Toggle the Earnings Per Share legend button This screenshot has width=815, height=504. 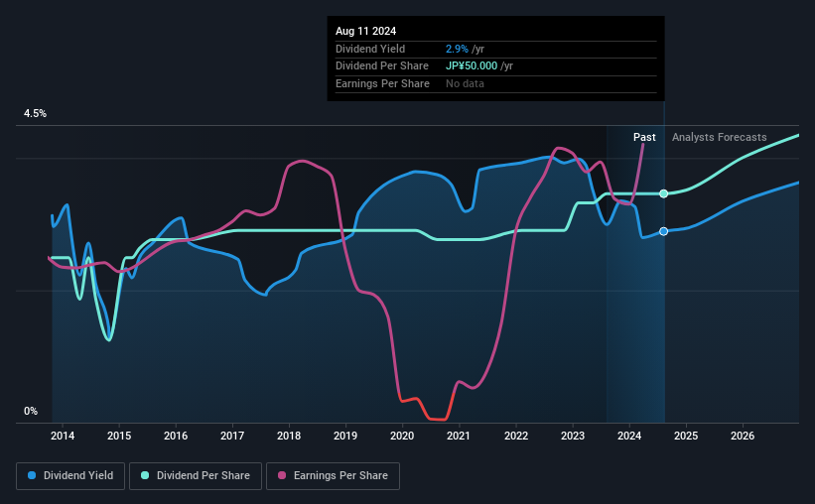point(334,476)
